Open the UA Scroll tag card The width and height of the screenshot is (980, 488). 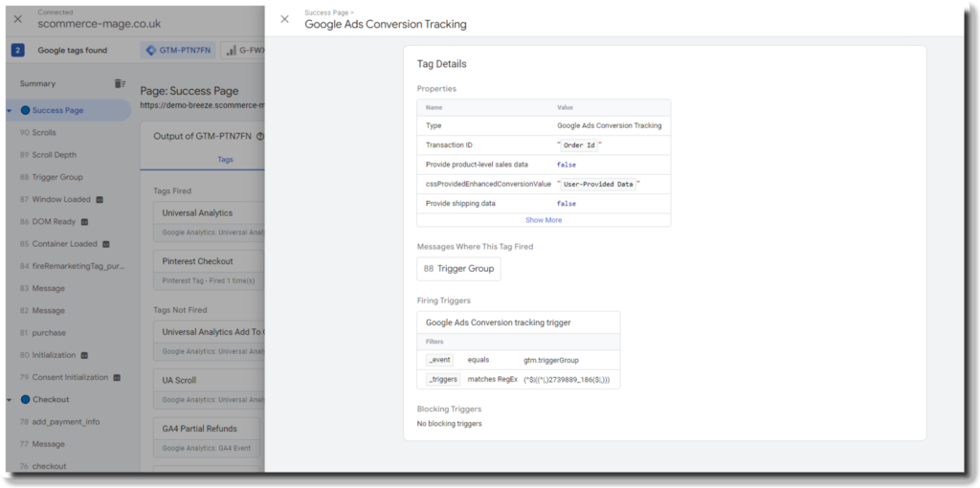209,388
